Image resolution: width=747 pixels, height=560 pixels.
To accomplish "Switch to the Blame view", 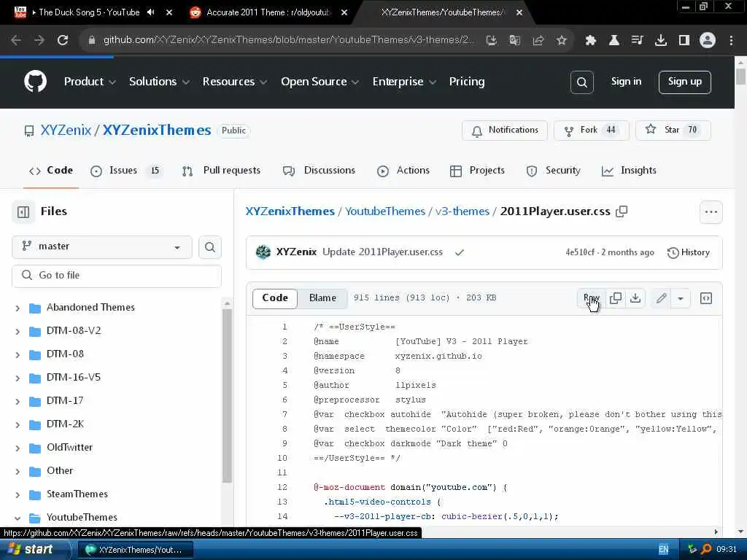I will (322, 298).
